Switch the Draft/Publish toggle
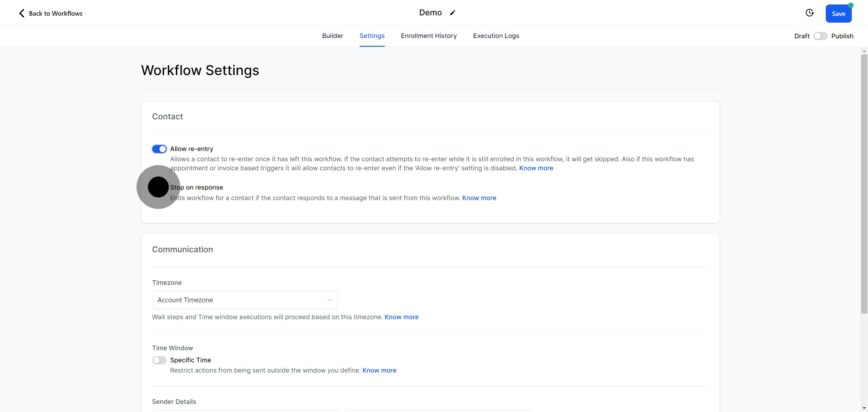 820,36
